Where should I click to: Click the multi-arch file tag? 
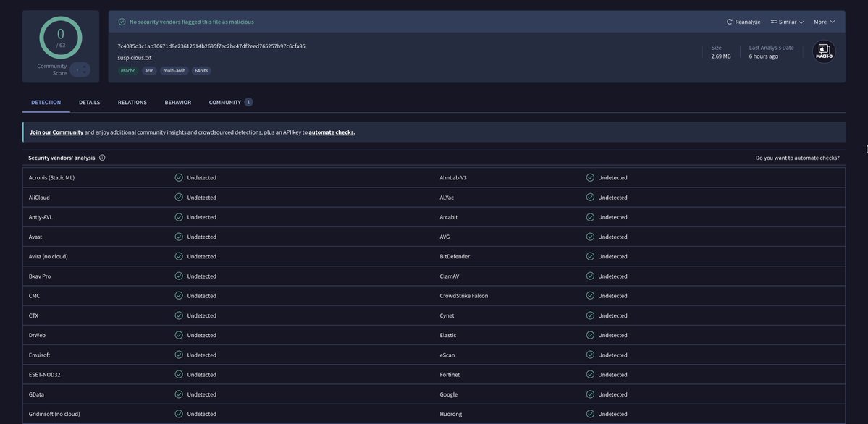coord(174,71)
